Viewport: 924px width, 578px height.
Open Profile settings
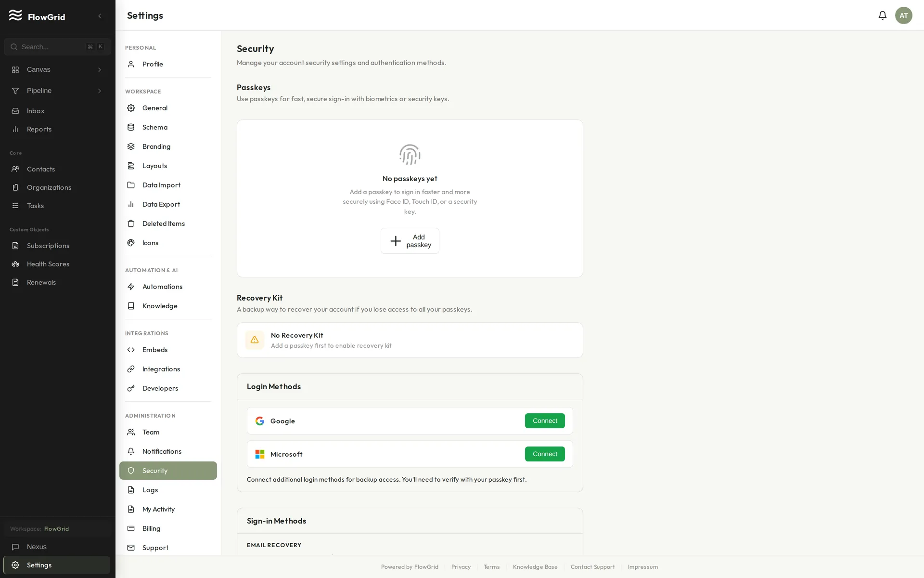tap(168, 64)
